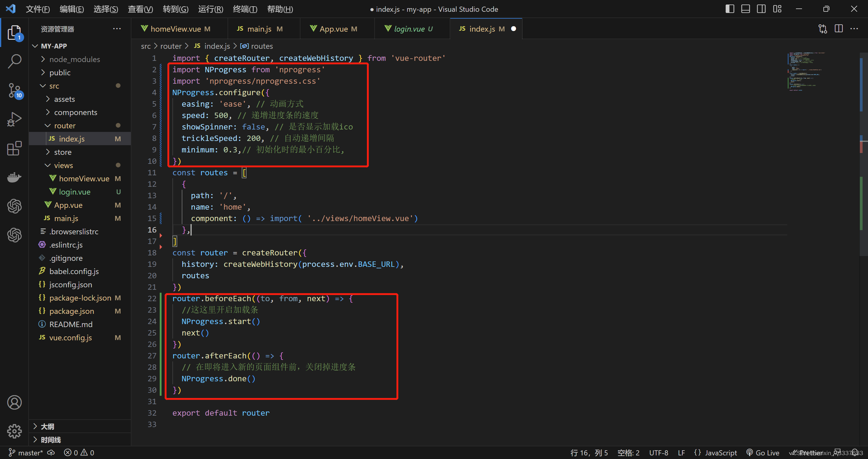868x459 pixels.
Task: Click the Open Changes diff icon near the tabs
Action: point(822,29)
